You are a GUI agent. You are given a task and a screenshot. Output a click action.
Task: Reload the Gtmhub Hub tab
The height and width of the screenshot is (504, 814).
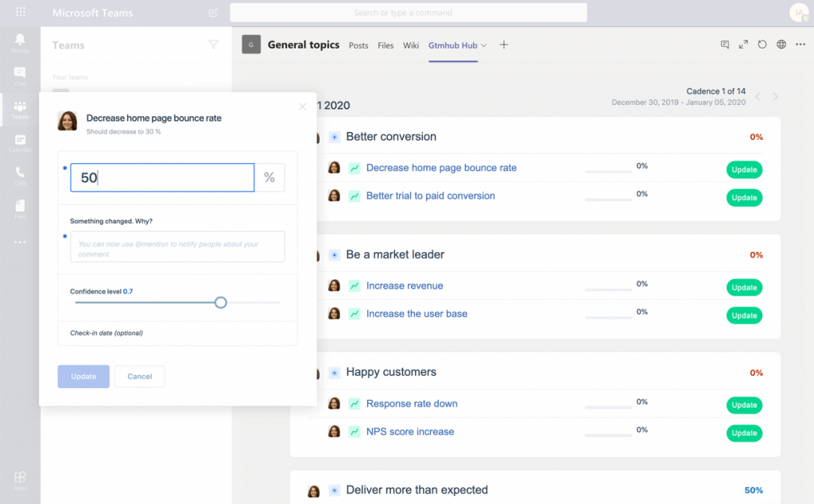pos(762,45)
